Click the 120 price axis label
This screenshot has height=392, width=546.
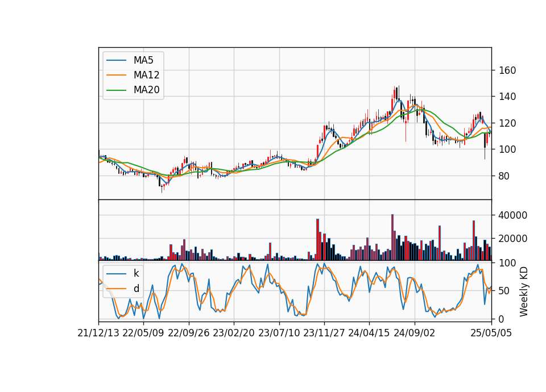click(x=507, y=123)
